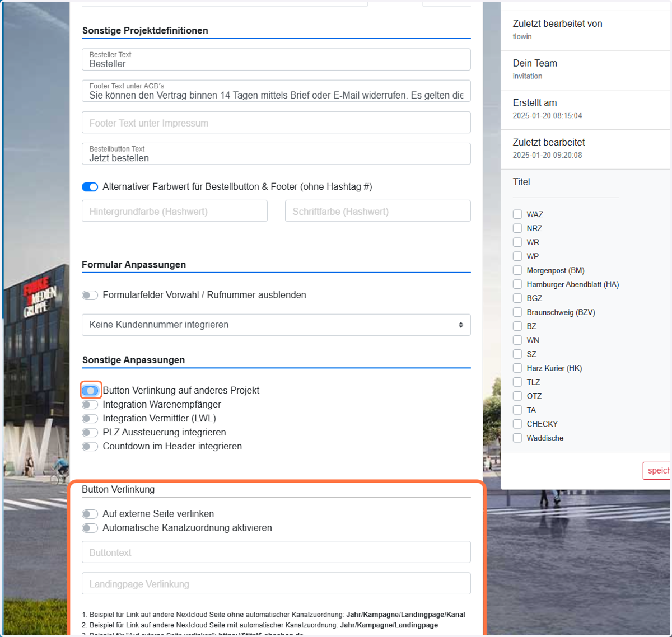Select Morgenpost (BM) checkbox

517,270
